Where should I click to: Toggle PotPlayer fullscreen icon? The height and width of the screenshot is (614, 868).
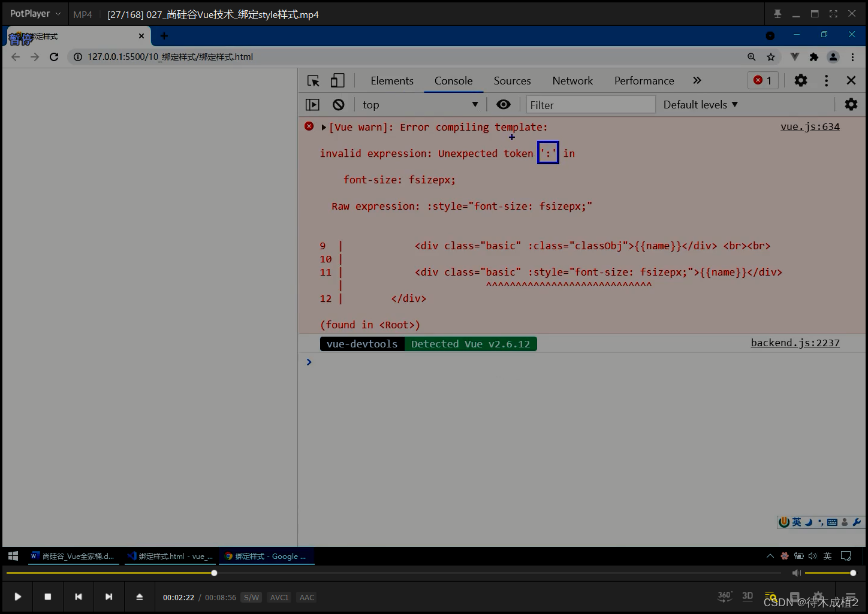coord(833,14)
